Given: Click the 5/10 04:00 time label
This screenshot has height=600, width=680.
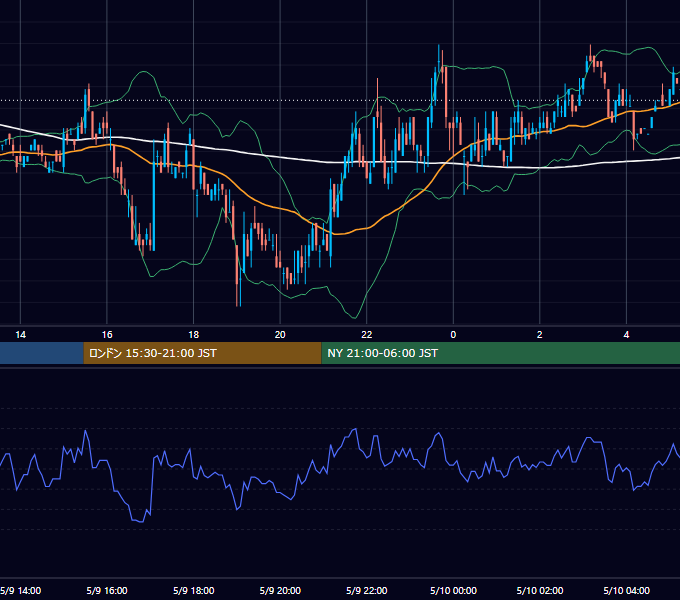Looking at the screenshot, I should pos(626,590).
